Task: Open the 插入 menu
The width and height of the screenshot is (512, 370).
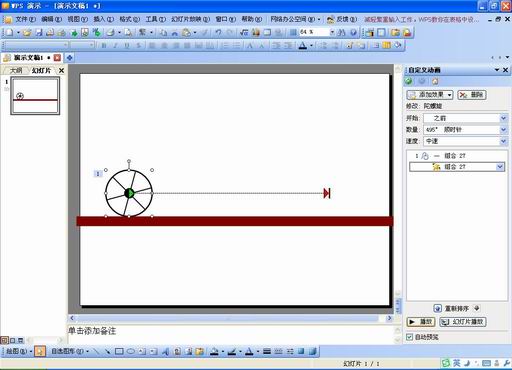Action: [x=103, y=19]
